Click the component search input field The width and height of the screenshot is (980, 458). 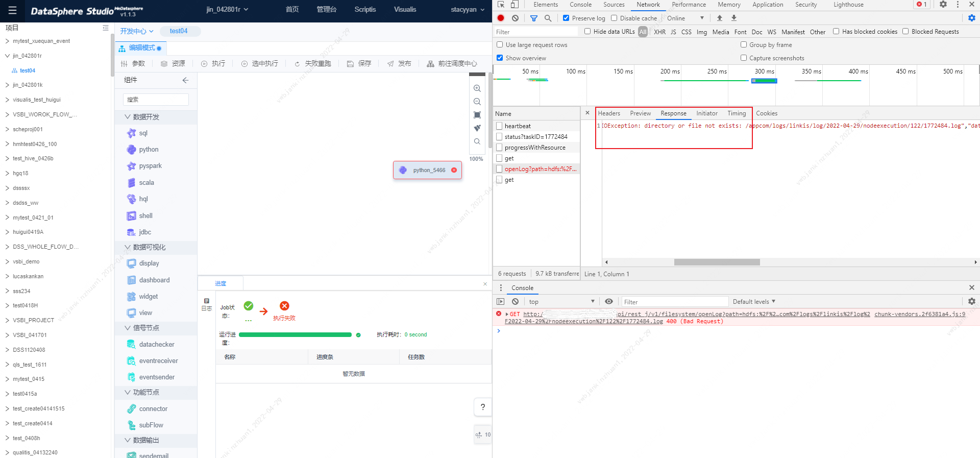156,100
